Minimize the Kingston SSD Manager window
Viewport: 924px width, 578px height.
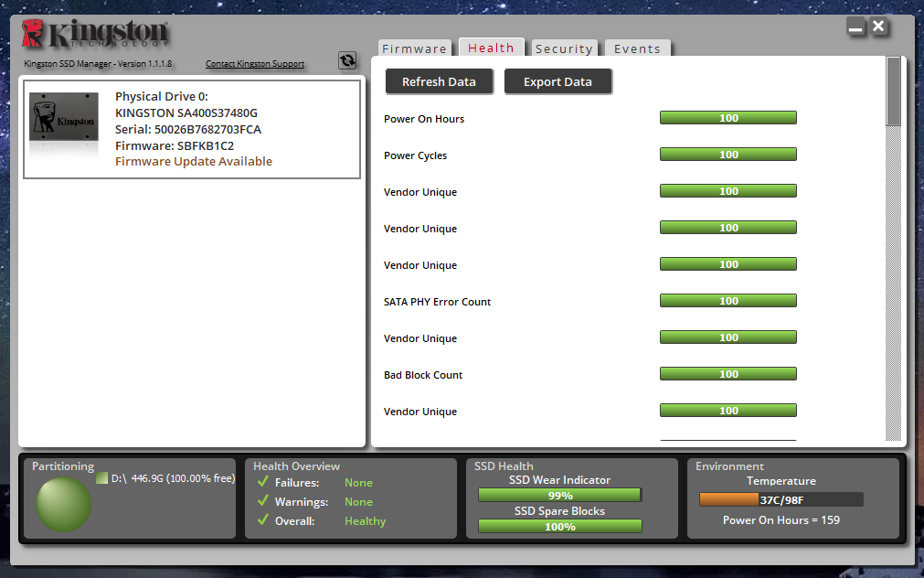tap(855, 27)
